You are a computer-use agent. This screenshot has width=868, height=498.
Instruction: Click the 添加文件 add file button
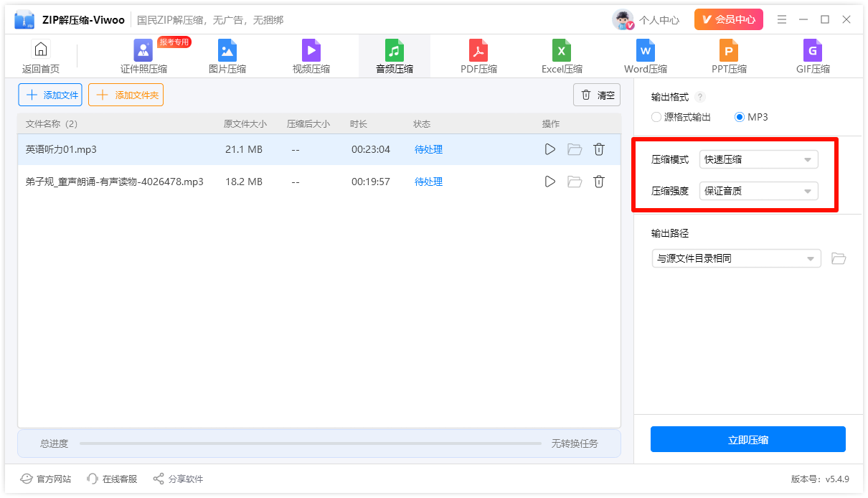(50, 95)
